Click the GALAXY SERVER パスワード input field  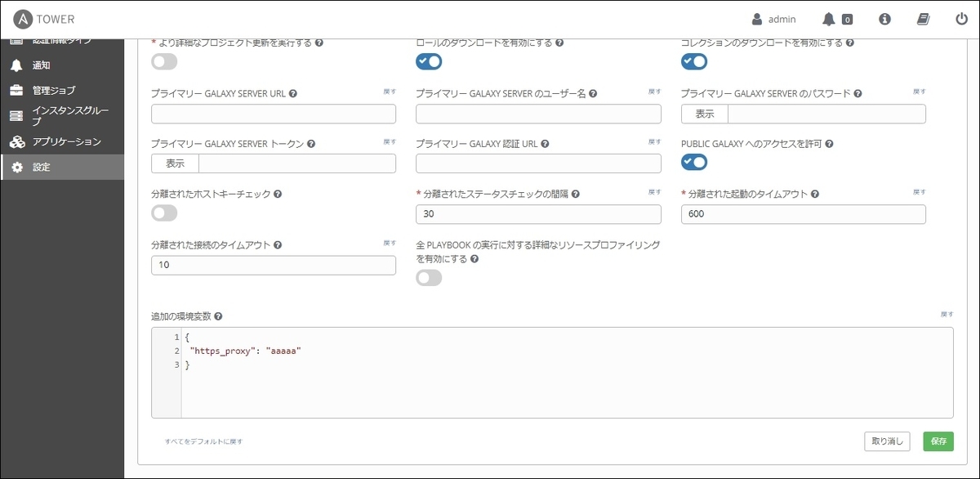[826, 114]
